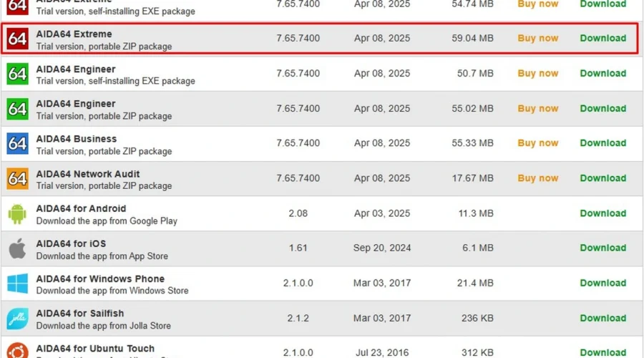The width and height of the screenshot is (644, 358).
Task: Download AIDA64 for iOS
Action: (x=602, y=248)
